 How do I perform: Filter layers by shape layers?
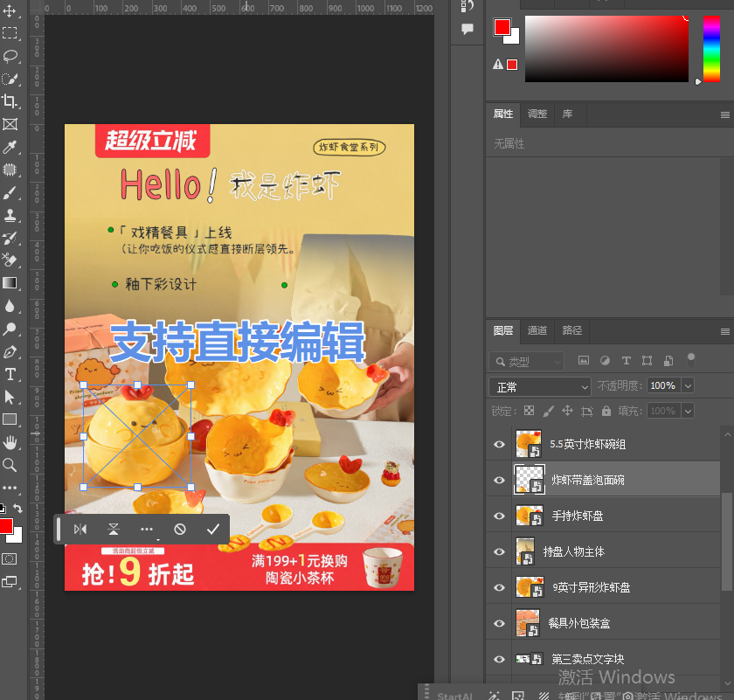[647, 360]
